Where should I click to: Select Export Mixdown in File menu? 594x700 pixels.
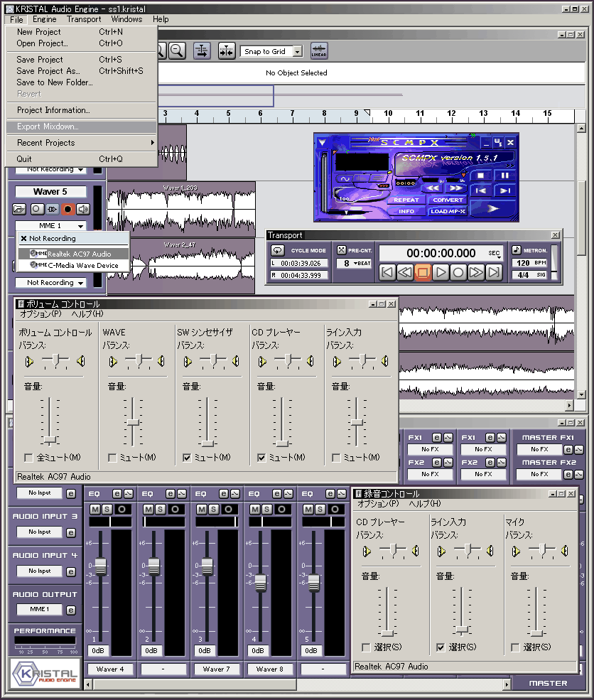click(x=48, y=126)
